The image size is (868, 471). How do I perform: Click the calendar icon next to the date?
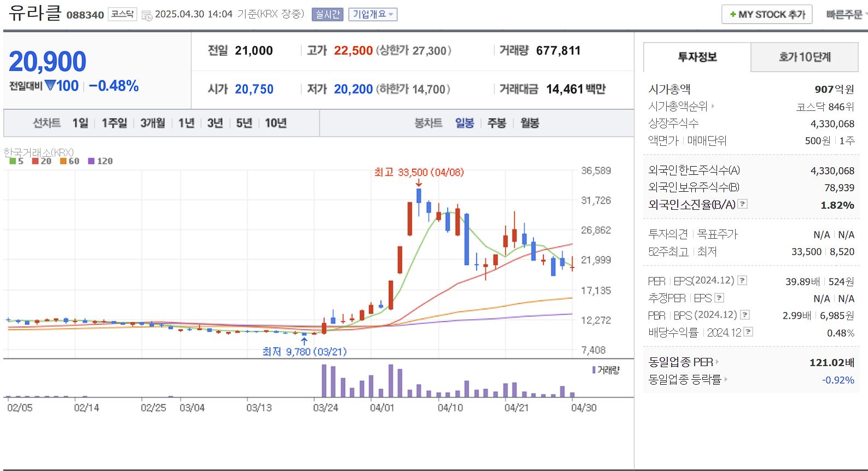147,15
